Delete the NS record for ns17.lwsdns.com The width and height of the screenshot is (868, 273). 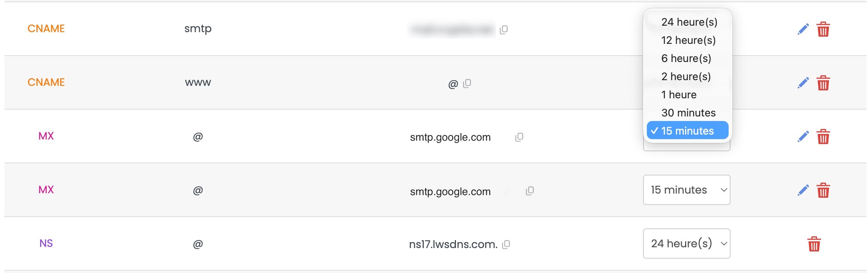[813, 244]
